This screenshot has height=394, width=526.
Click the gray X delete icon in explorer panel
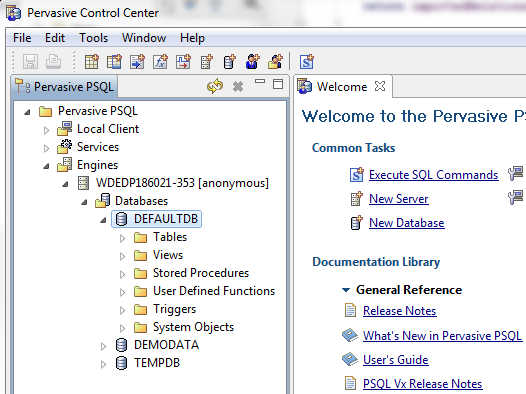coord(238,87)
